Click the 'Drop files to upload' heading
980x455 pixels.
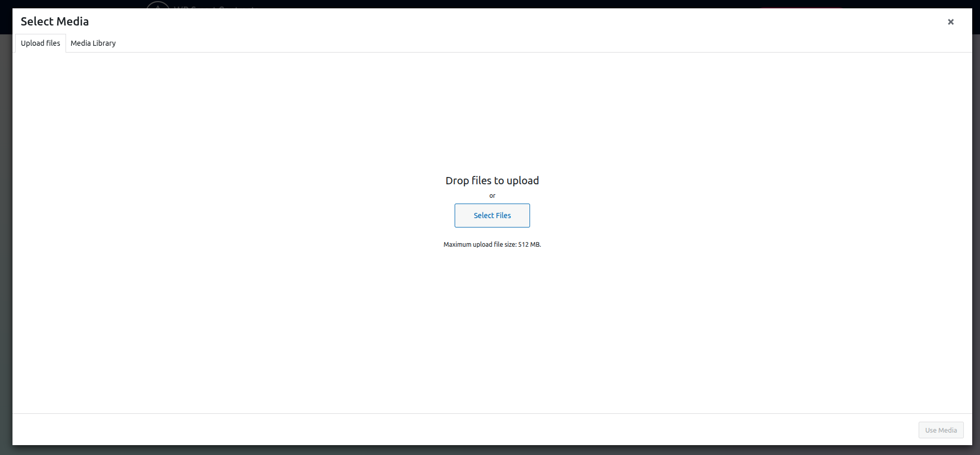[492, 181]
